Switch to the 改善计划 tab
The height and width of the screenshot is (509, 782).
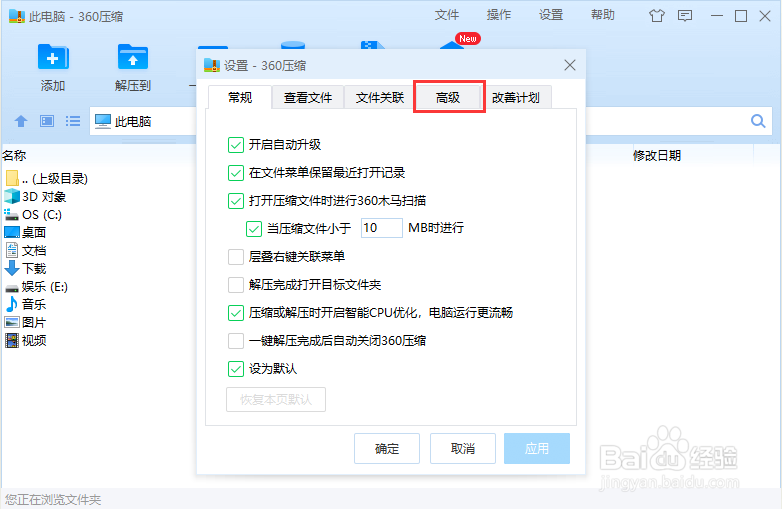516,97
